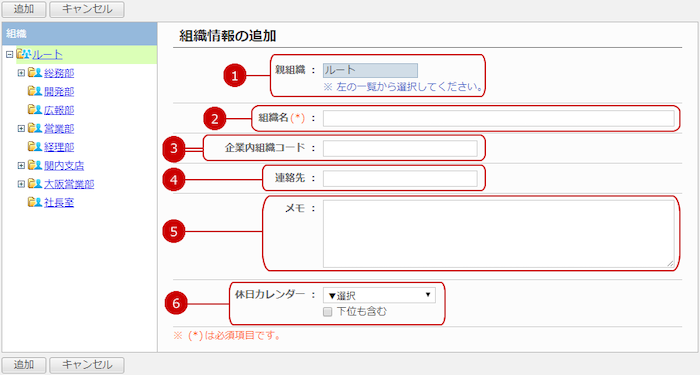
Task: Click the top 追加 button
Action: pos(24,9)
